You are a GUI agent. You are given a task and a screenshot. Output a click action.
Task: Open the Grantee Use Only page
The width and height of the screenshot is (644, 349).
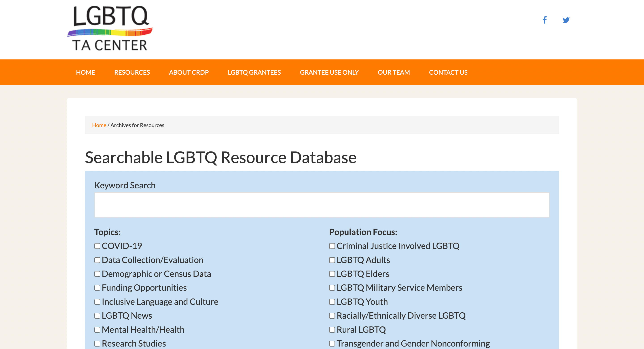[x=329, y=72]
